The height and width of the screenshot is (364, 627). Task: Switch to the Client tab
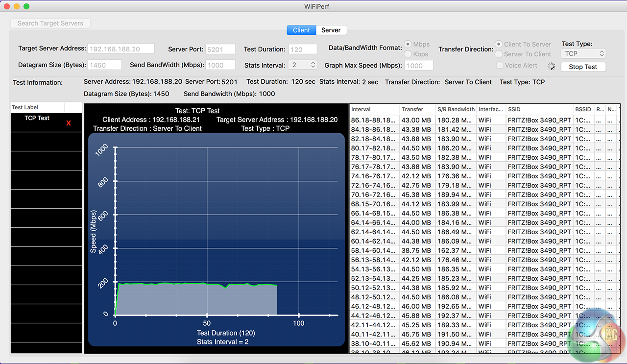coord(301,30)
